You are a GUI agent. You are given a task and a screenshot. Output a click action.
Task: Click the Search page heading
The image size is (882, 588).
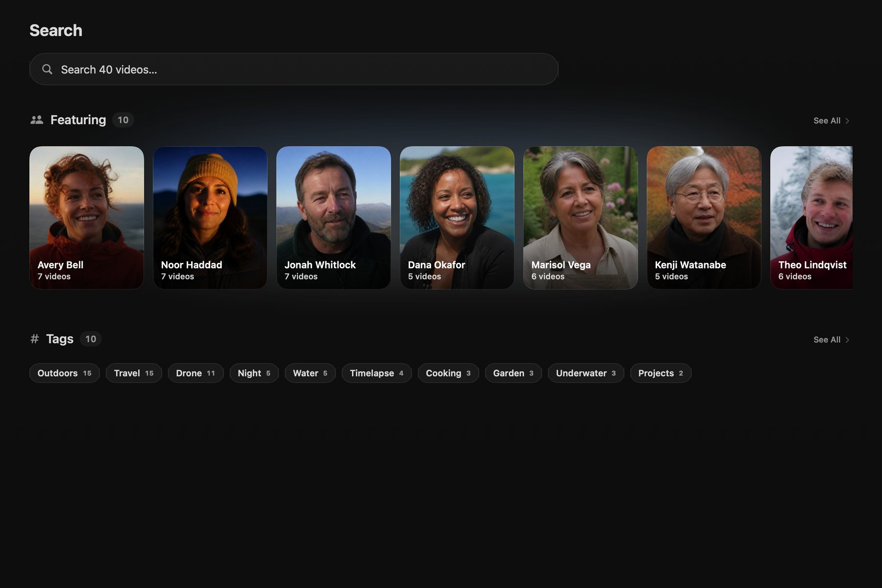(x=56, y=30)
